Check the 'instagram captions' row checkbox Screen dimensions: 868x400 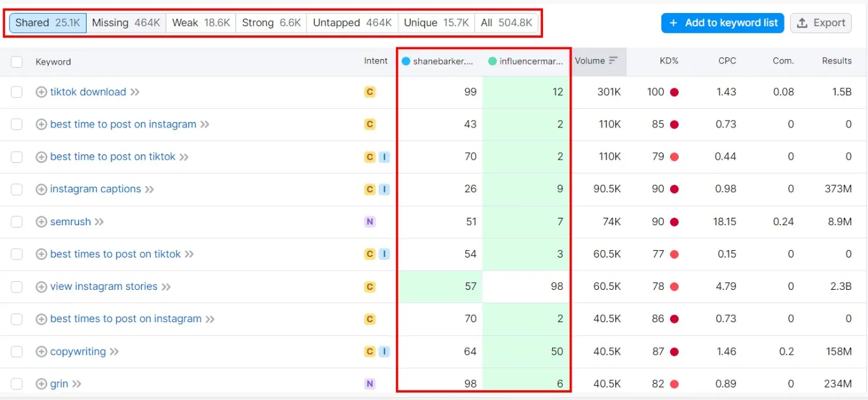point(17,189)
